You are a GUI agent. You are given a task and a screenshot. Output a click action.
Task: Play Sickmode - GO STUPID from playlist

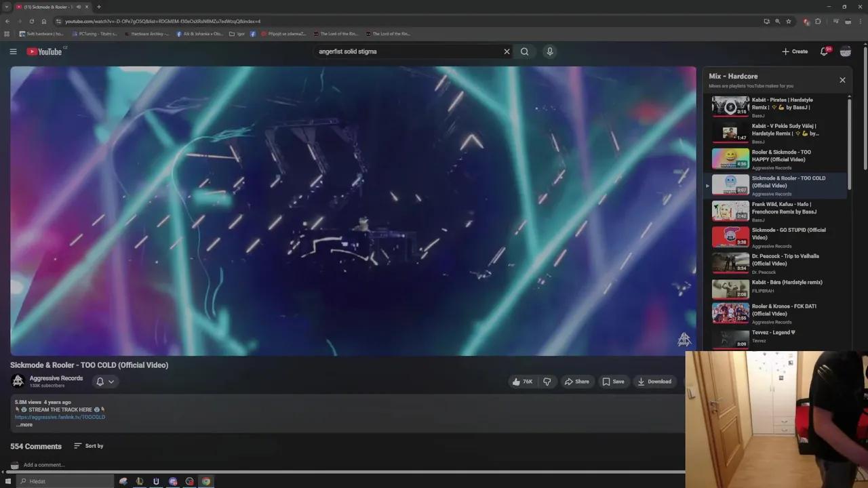click(776, 237)
